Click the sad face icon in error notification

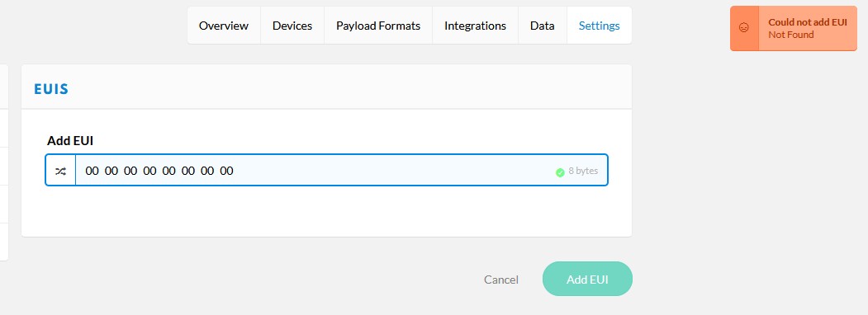pos(744,28)
